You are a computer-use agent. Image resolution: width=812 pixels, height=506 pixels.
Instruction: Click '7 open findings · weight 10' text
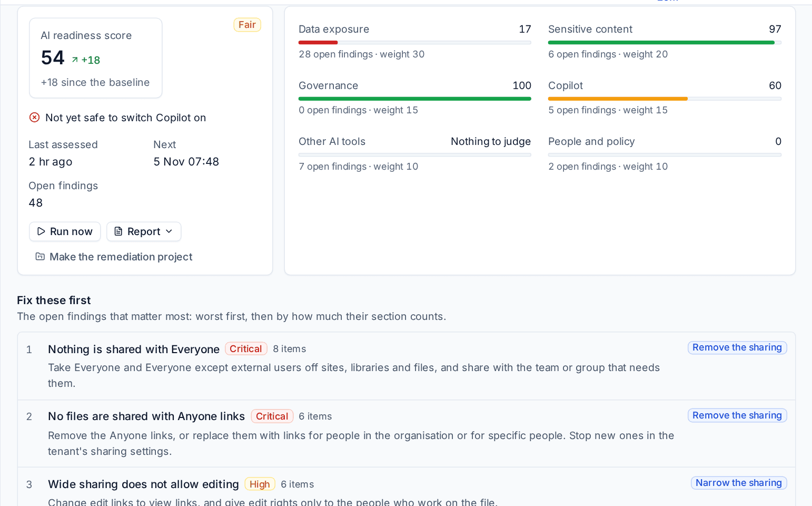click(x=359, y=167)
